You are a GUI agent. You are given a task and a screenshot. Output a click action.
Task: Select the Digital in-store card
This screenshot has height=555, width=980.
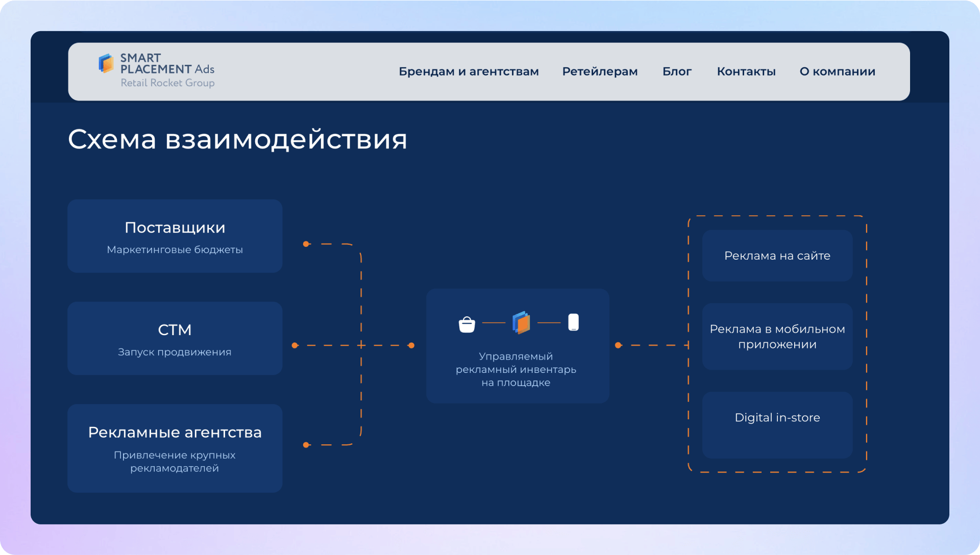tap(777, 425)
